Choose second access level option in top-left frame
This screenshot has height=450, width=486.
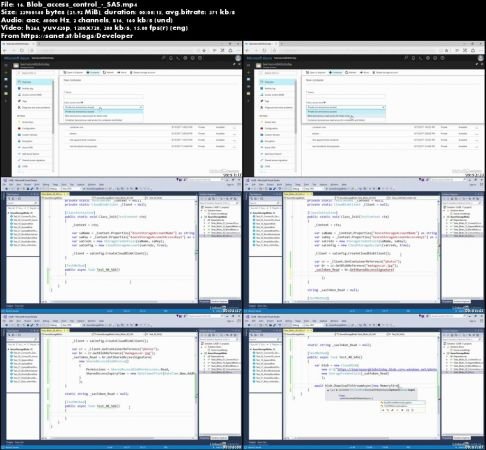[104, 116]
